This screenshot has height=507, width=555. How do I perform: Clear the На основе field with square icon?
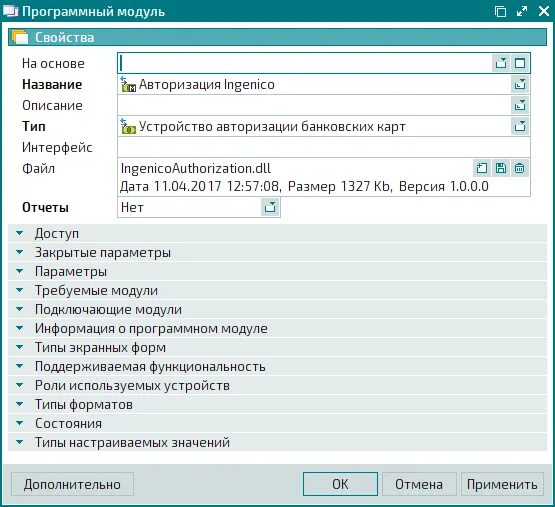520,63
